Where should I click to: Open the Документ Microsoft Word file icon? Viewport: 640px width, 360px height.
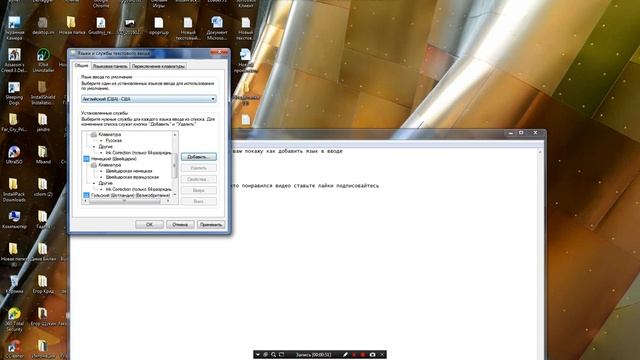(x=217, y=28)
